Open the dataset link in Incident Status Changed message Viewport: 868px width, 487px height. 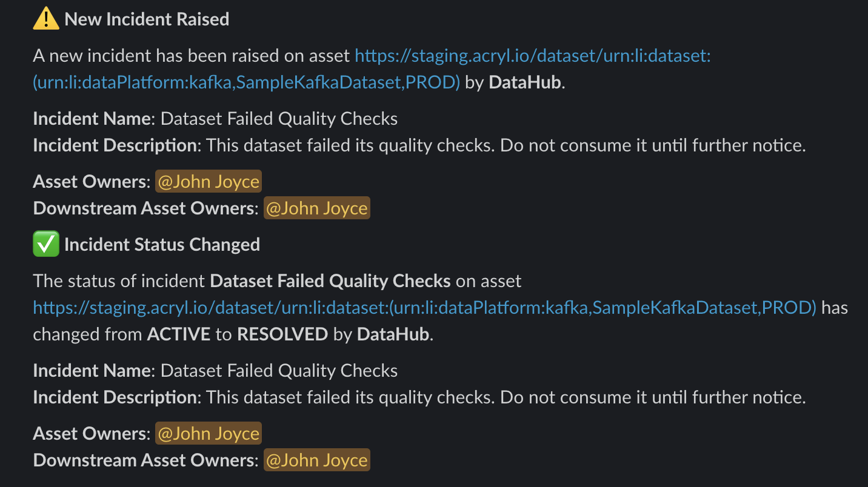tap(424, 308)
